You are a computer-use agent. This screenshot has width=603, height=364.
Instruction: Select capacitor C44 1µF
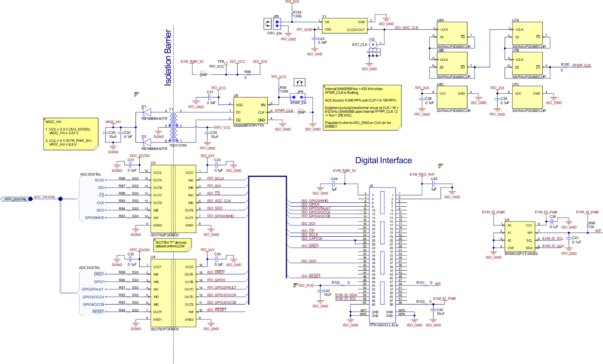click(334, 183)
